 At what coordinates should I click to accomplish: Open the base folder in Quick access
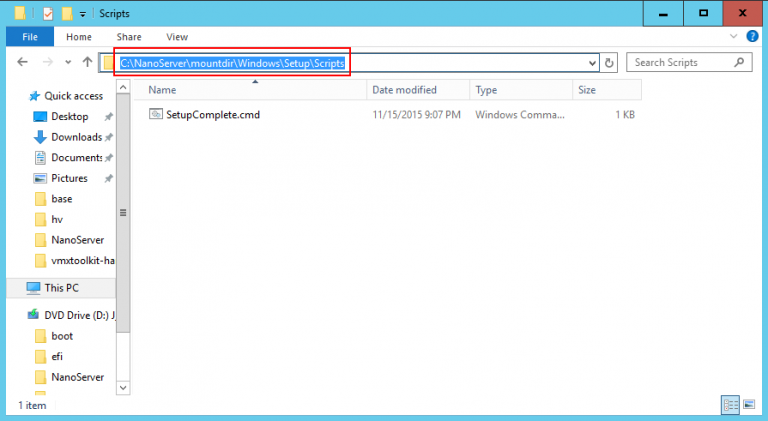click(x=62, y=199)
